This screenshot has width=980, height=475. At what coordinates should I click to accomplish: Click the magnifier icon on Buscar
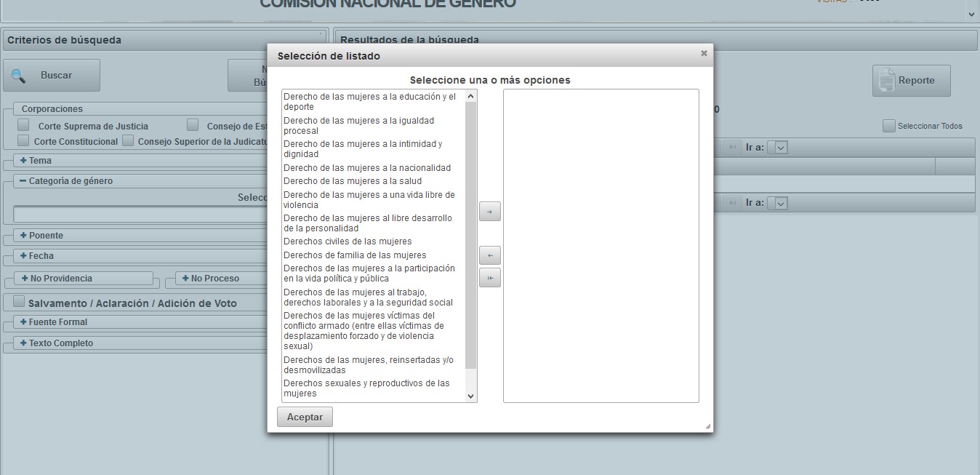click(19, 76)
